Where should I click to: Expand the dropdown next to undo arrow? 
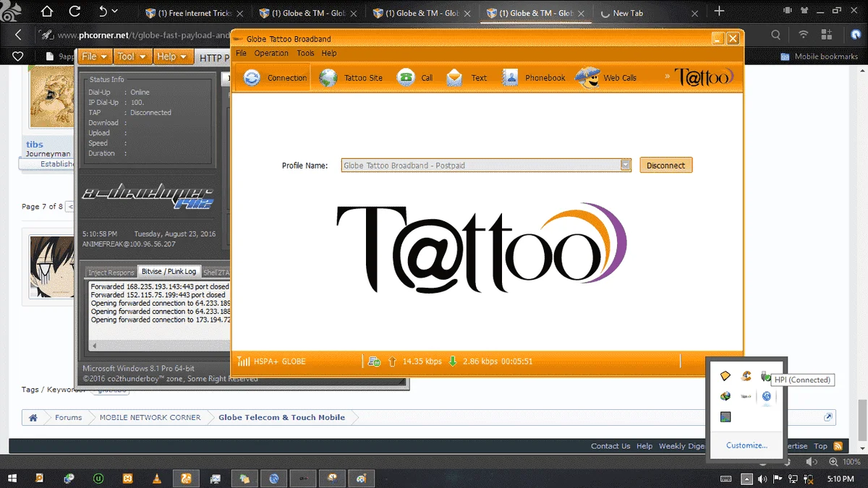115,12
